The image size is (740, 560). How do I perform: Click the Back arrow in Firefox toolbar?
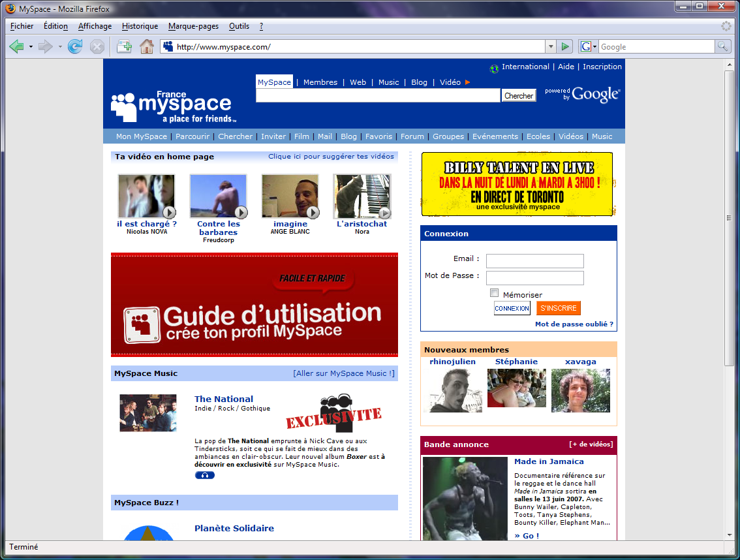(17, 46)
